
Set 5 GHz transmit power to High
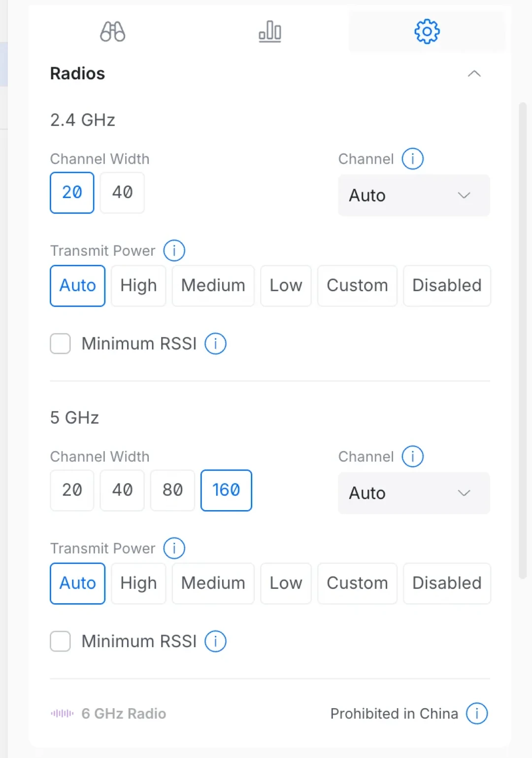(138, 583)
